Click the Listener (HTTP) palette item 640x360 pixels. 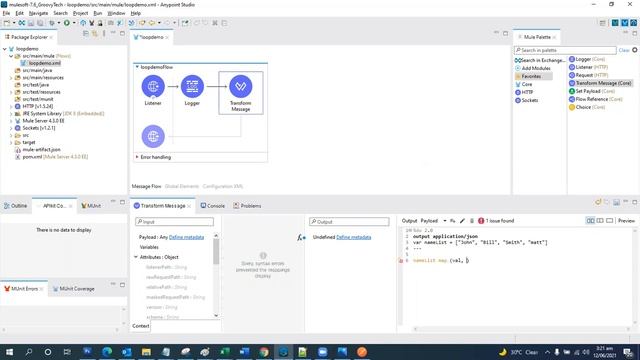pos(588,67)
